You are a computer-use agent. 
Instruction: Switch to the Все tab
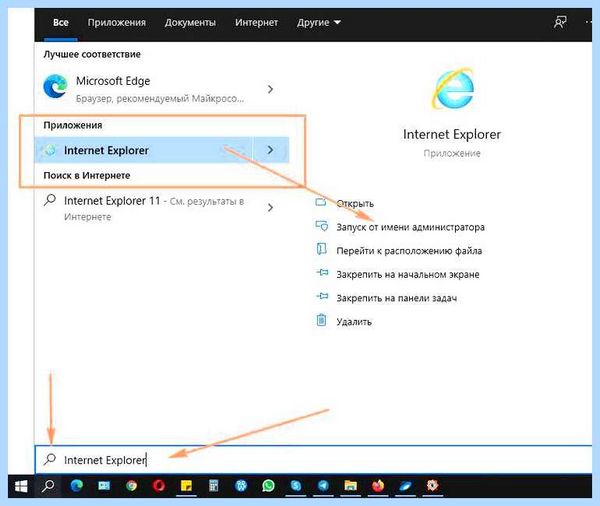(x=61, y=23)
